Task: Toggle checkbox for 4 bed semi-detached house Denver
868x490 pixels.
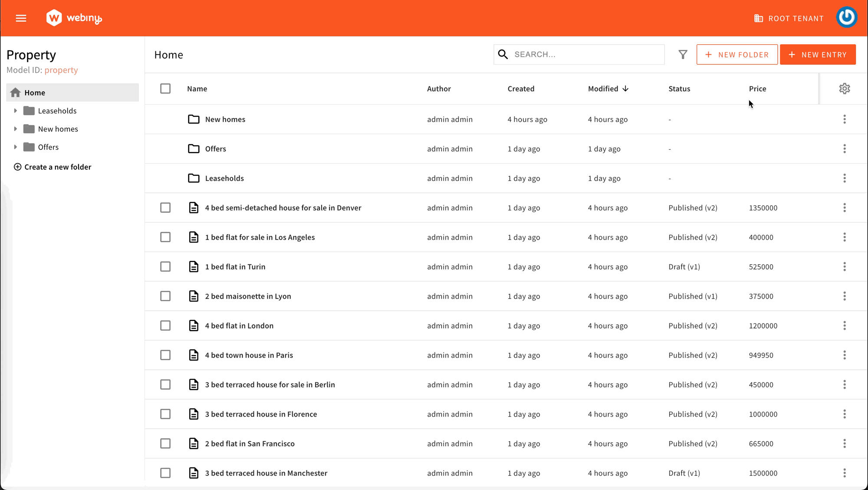Action: pyautogui.click(x=166, y=207)
